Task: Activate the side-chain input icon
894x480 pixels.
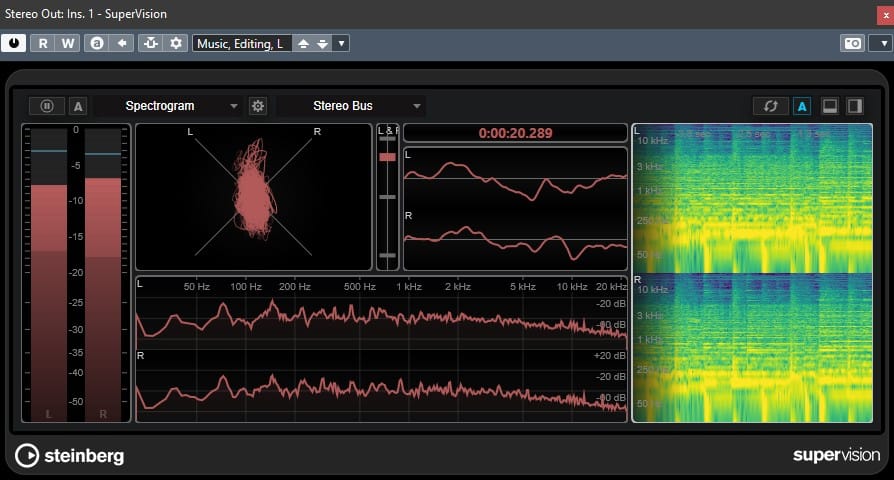Action: tap(151, 43)
